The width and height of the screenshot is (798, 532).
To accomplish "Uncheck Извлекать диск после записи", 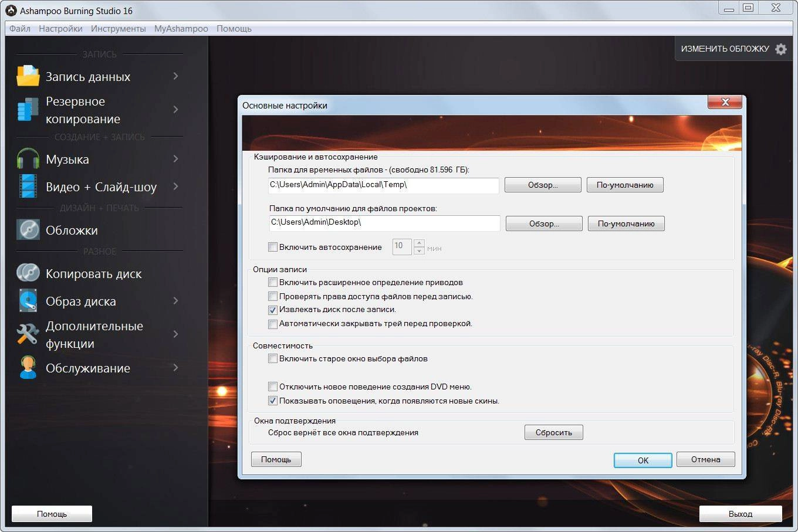I will pyautogui.click(x=273, y=310).
